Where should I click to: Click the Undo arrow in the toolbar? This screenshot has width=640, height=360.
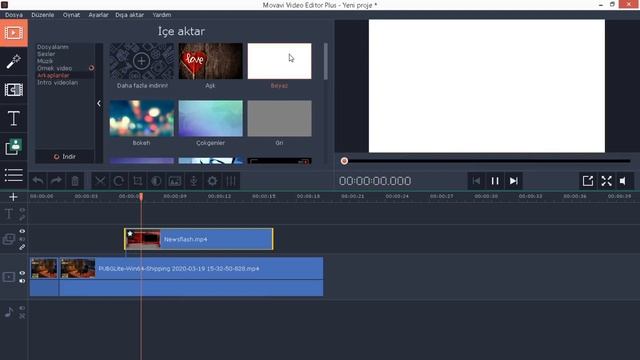click(x=38, y=181)
